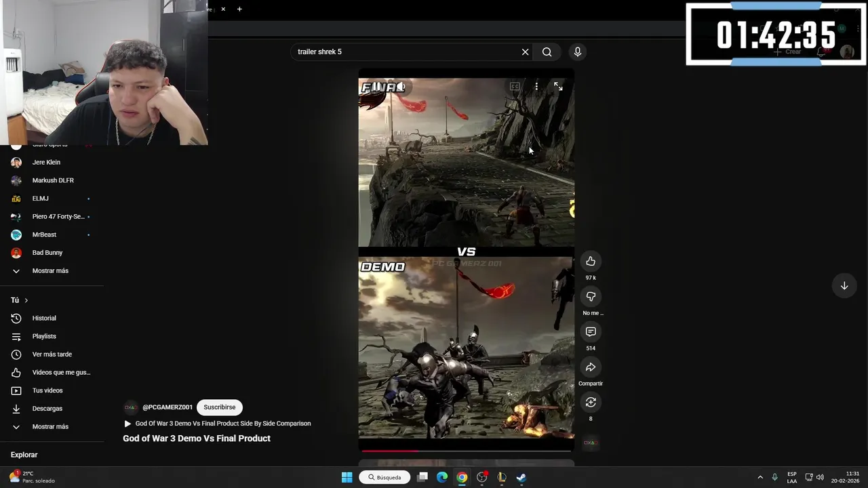868x488 pixels.
Task: Expand the Short to fullscreen
Action: point(558,87)
